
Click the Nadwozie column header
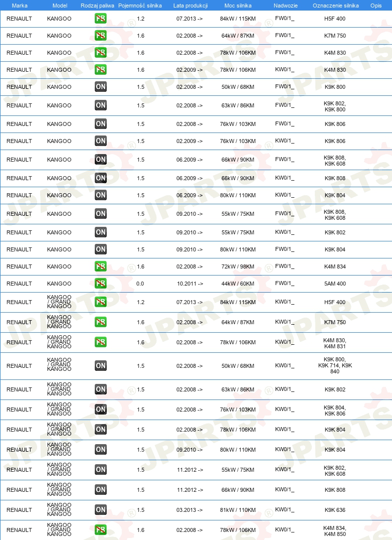286,6
